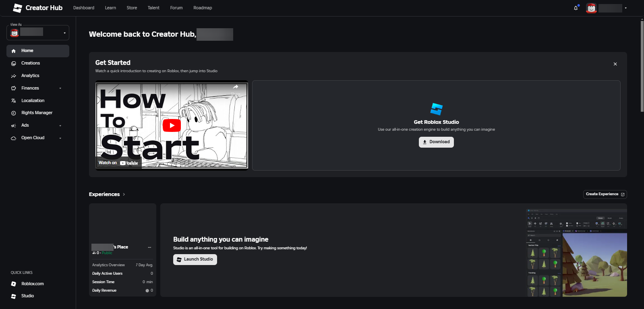Click the Launch Studio button

195,259
